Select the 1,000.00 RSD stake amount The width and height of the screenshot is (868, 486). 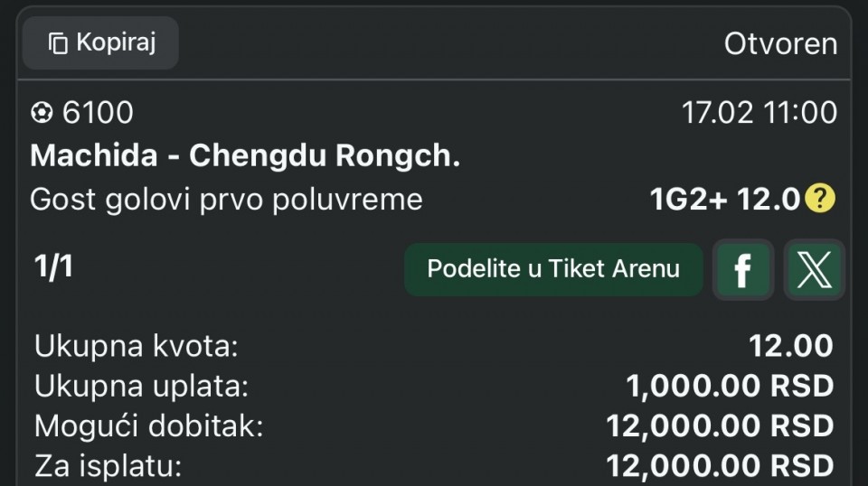(729, 386)
